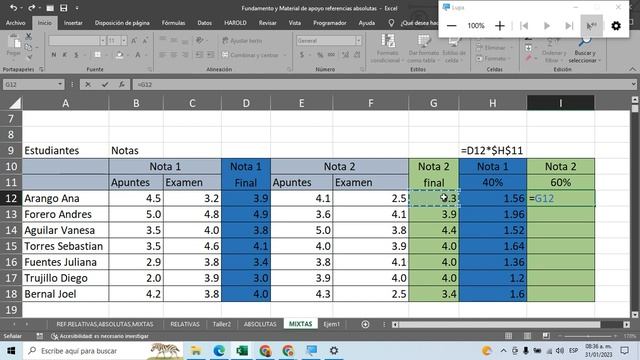Switch to Disposición de página tab
This screenshot has height=360, width=640.
122,23
